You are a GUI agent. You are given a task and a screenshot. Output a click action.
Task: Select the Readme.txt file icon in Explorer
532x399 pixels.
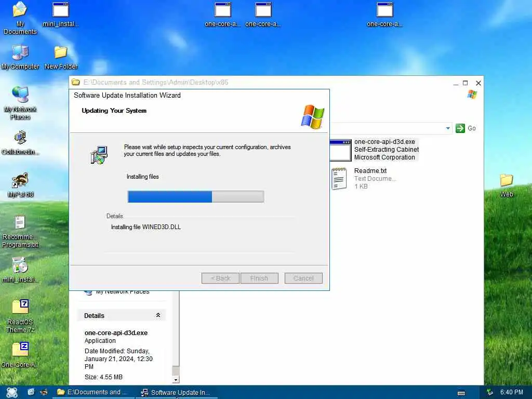click(x=339, y=179)
